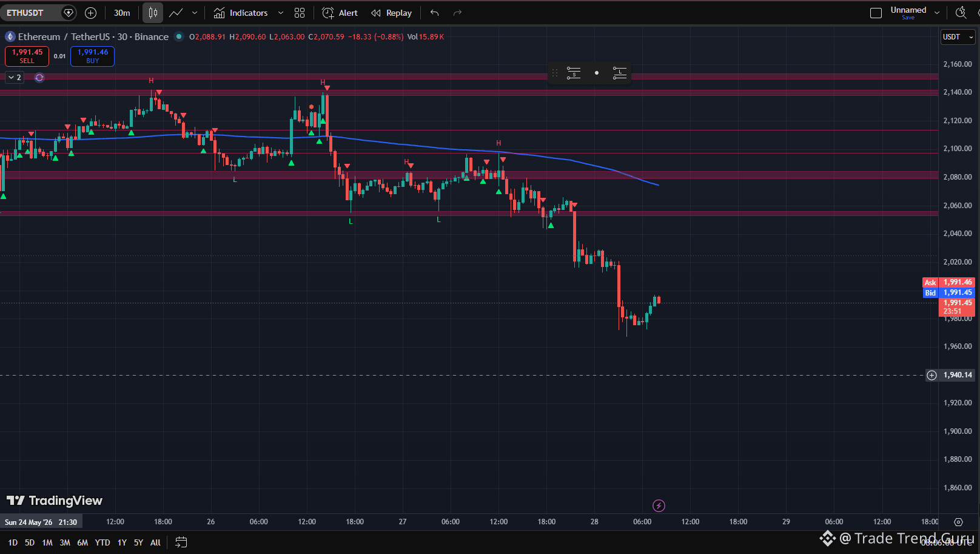Click the diamond badge next to ETHUSDT
The width and height of the screenshot is (980, 554).
click(69, 13)
